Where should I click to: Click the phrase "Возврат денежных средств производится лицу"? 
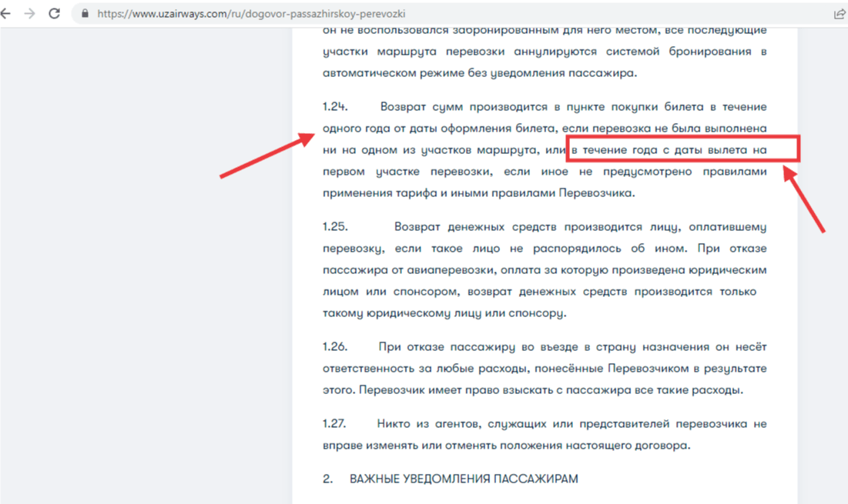(x=537, y=227)
